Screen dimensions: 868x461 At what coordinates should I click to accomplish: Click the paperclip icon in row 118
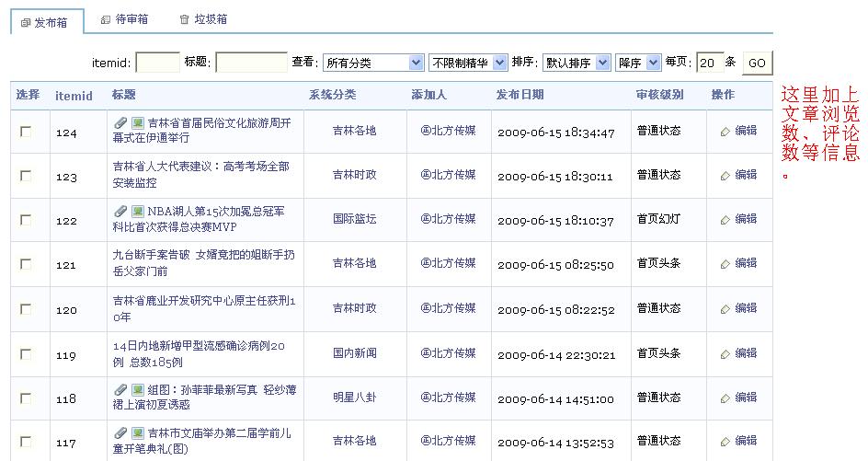click(120, 389)
